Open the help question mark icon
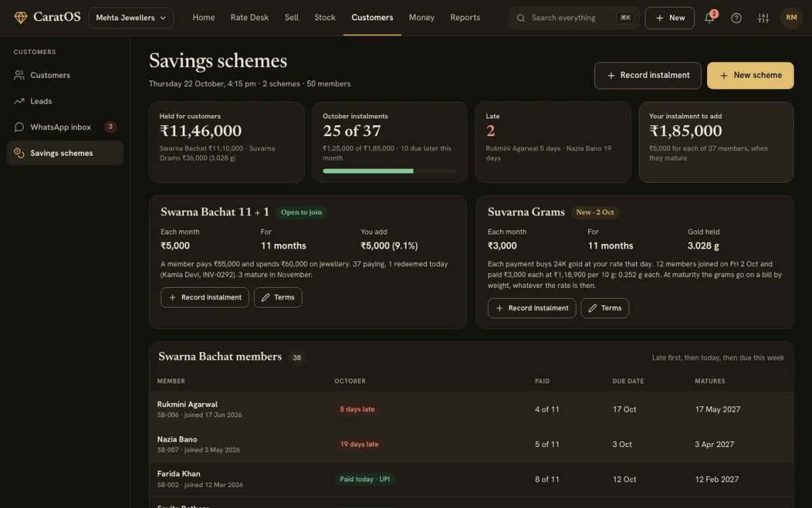This screenshot has width=812, height=508. click(x=736, y=18)
